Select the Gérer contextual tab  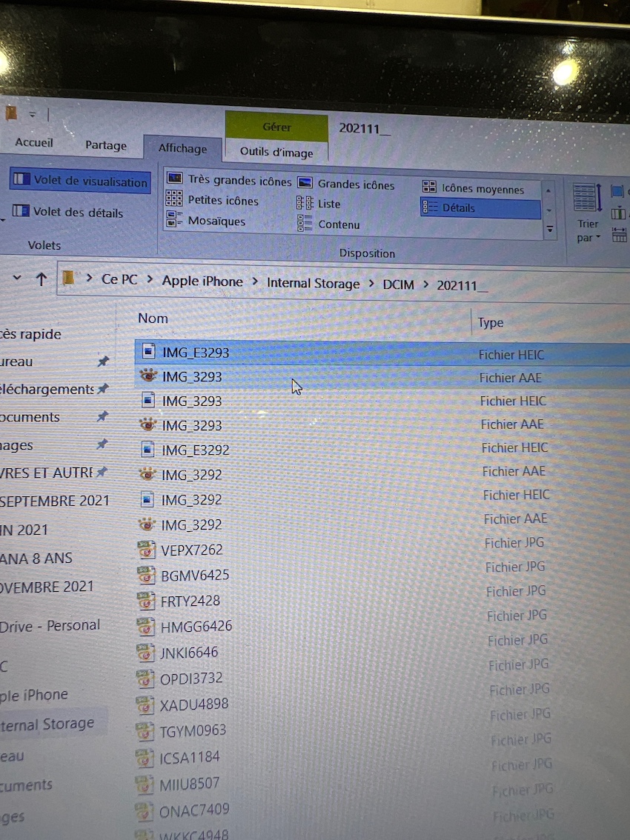pos(276,127)
